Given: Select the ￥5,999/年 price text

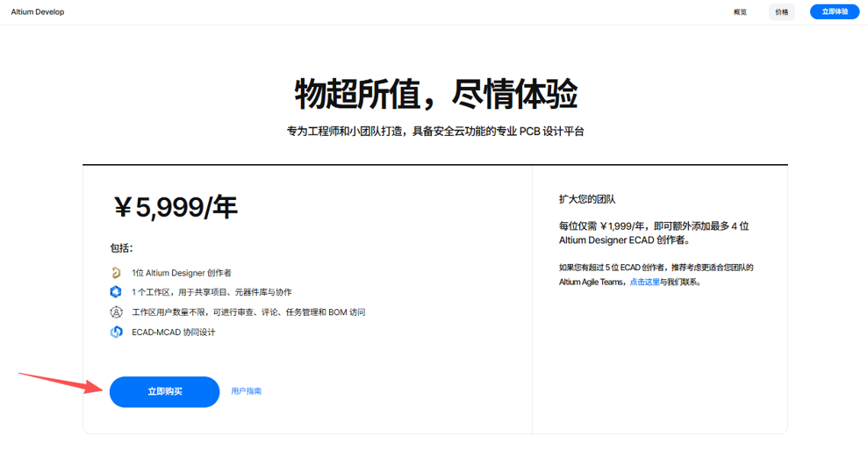Looking at the screenshot, I should click(176, 208).
